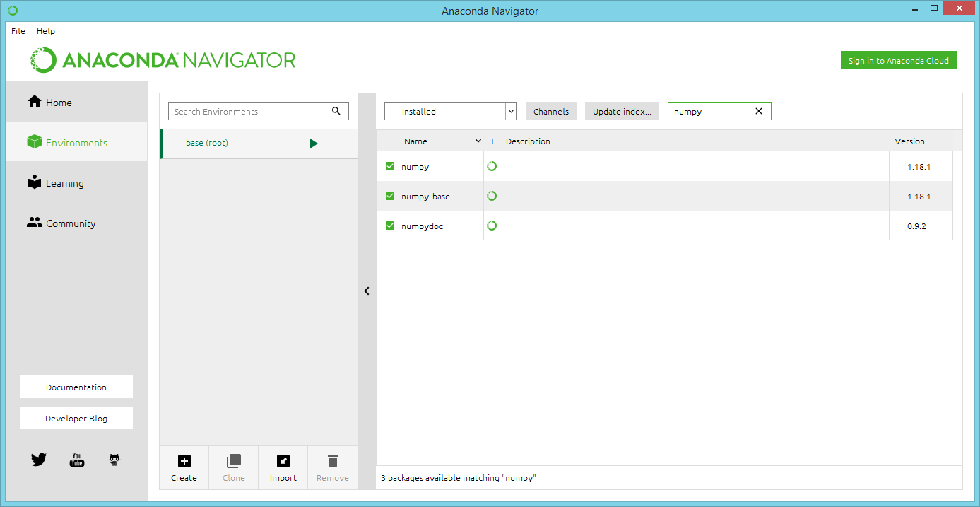This screenshot has height=507, width=980.
Task: Open the Home page
Action: click(76, 103)
